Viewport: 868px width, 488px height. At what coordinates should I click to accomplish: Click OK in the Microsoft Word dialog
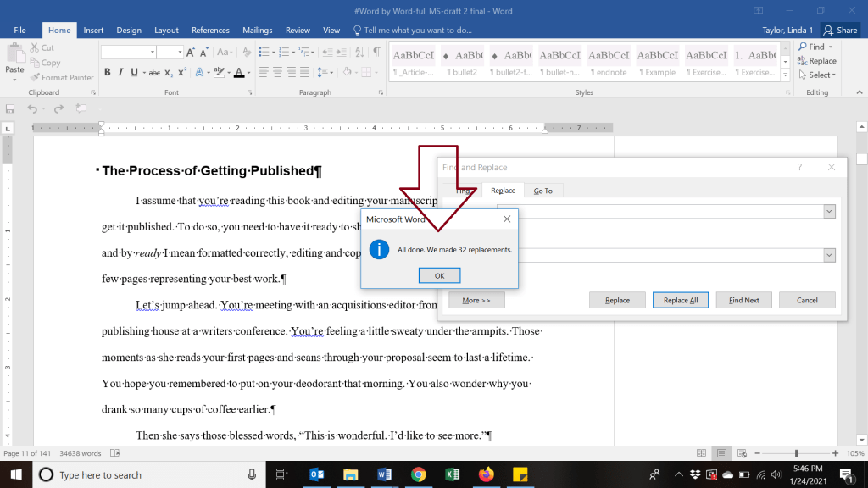click(x=439, y=275)
